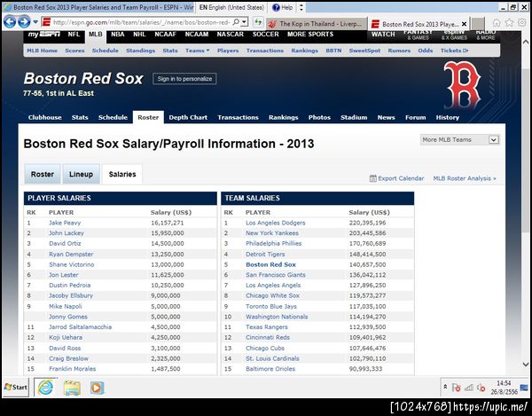Open the Depth Chart team tab
The image size is (532, 416).
tap(188, 117)
